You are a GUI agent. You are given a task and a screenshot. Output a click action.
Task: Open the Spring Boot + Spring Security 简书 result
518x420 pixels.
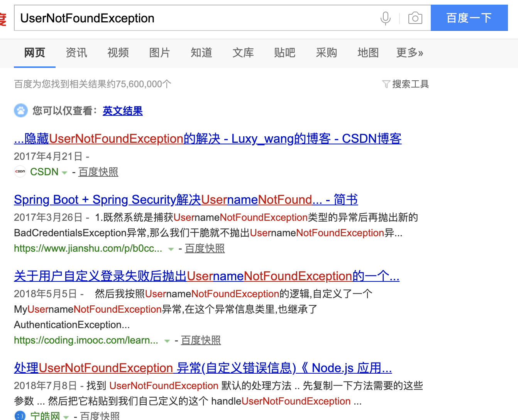click(186, 200)
